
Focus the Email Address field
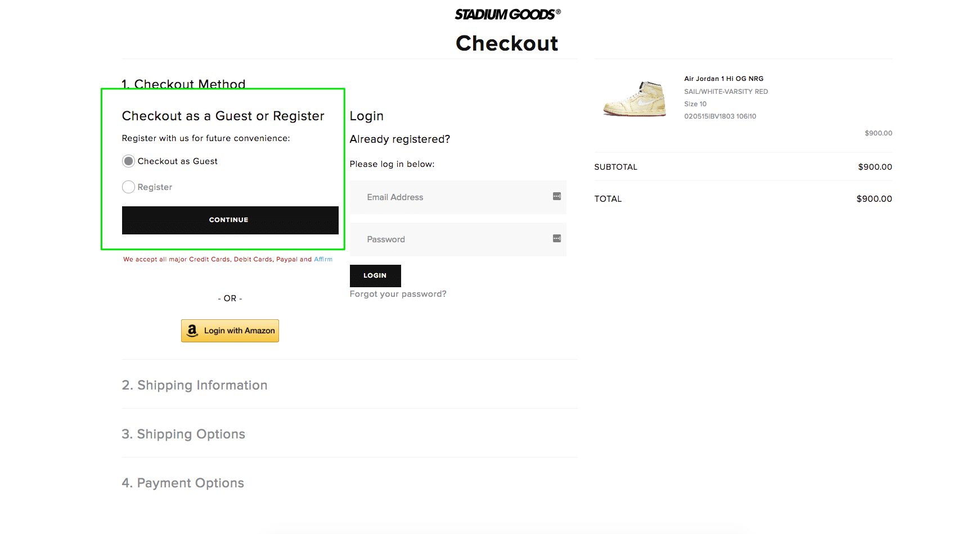(x=458, y=197)
